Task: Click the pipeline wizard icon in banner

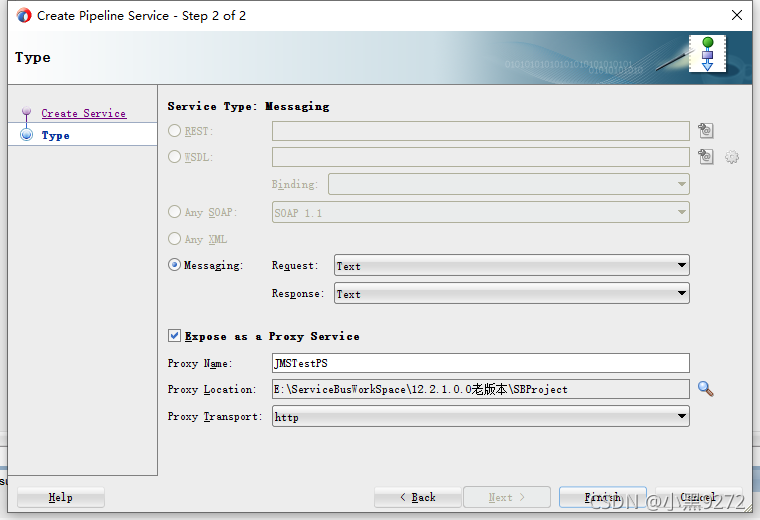Action: 707,53
